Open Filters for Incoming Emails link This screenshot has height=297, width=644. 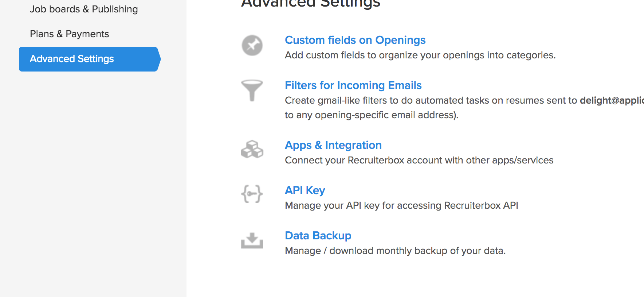click(x=353, y=85)
